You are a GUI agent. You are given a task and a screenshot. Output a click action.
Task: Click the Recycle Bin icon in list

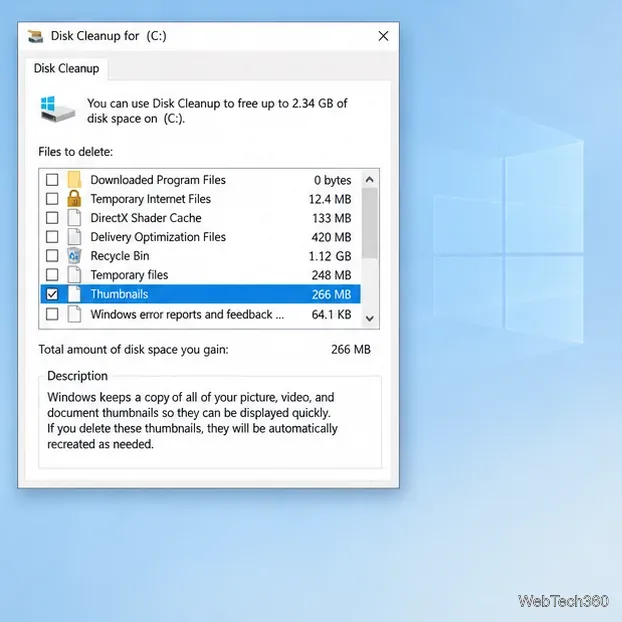tap(74, 256)
